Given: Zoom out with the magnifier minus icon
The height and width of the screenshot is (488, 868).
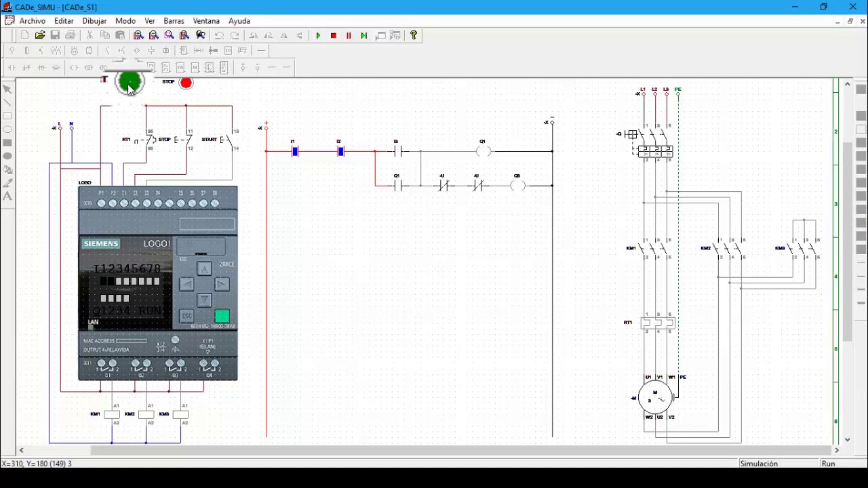Looking at the screenshot, I should click(154, 35).
